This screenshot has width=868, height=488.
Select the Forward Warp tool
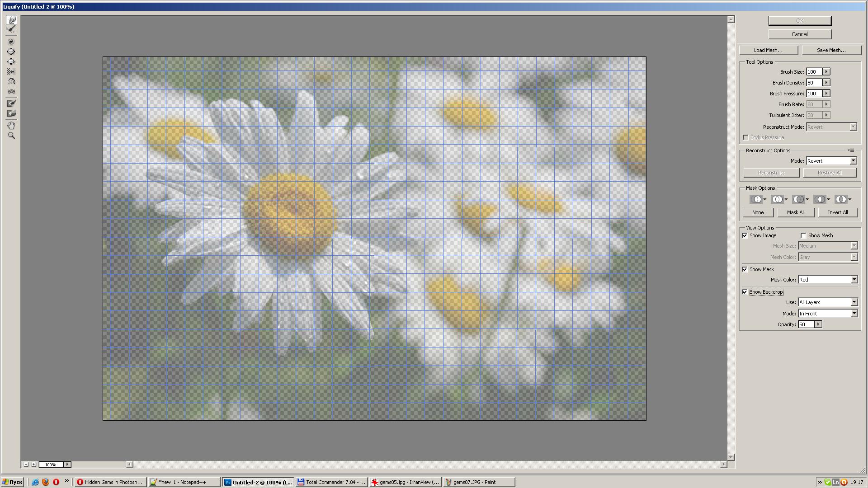[x=11, y=20]
